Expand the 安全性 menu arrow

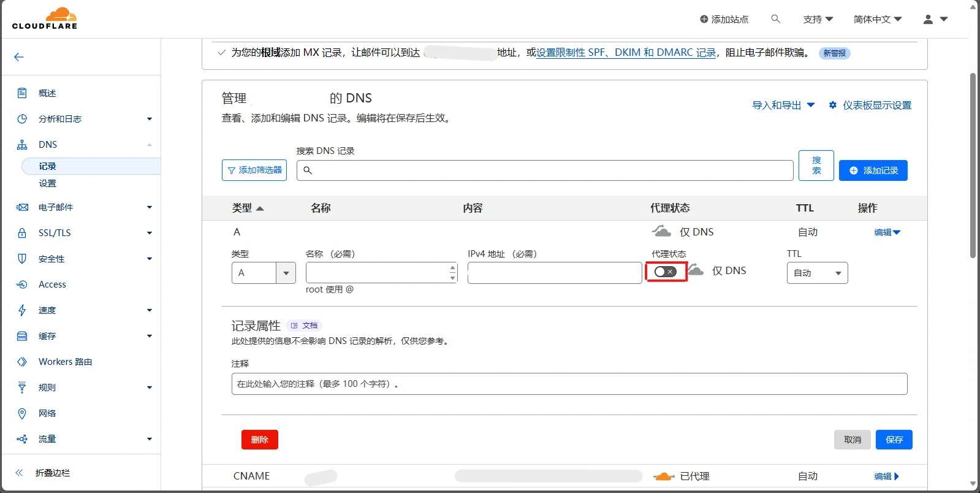149,259
